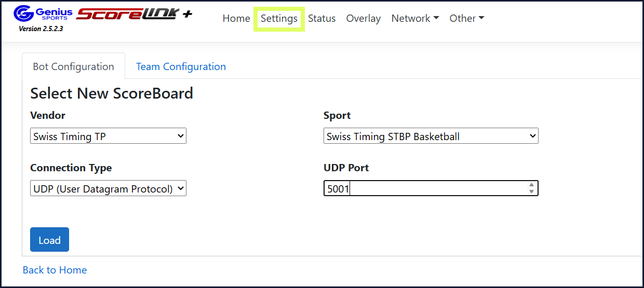The width and height of the screenshot is (644, 288).
Task: Expand the Network menu
Action: [x=415, y=18]
